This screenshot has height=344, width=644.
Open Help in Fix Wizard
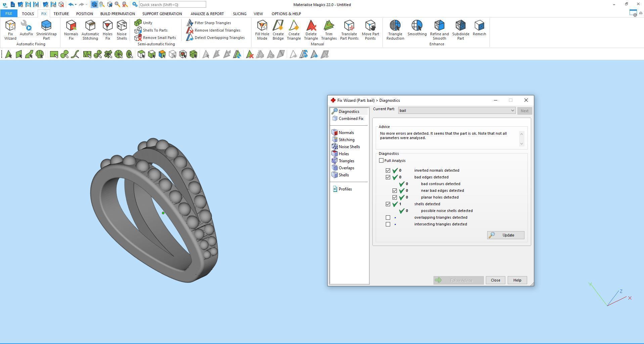pyautogui.click(x=517, y=280)
